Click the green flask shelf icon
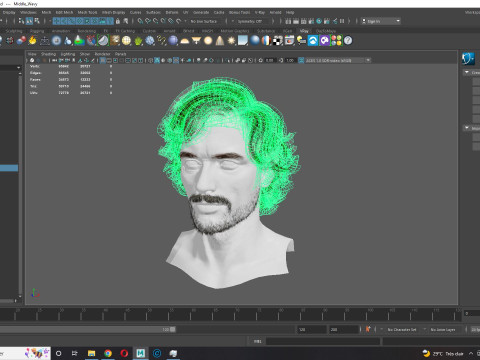This screenshot has width=480, height=360. [79, 41]
